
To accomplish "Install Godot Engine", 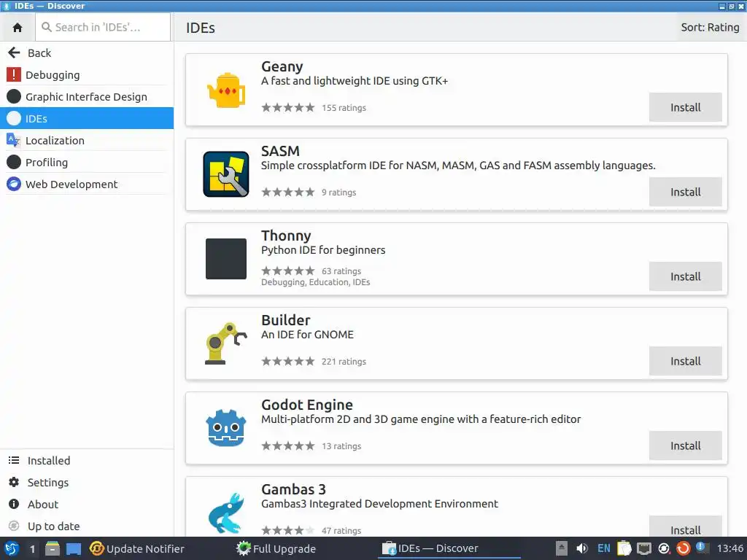I will coord(685,446).
